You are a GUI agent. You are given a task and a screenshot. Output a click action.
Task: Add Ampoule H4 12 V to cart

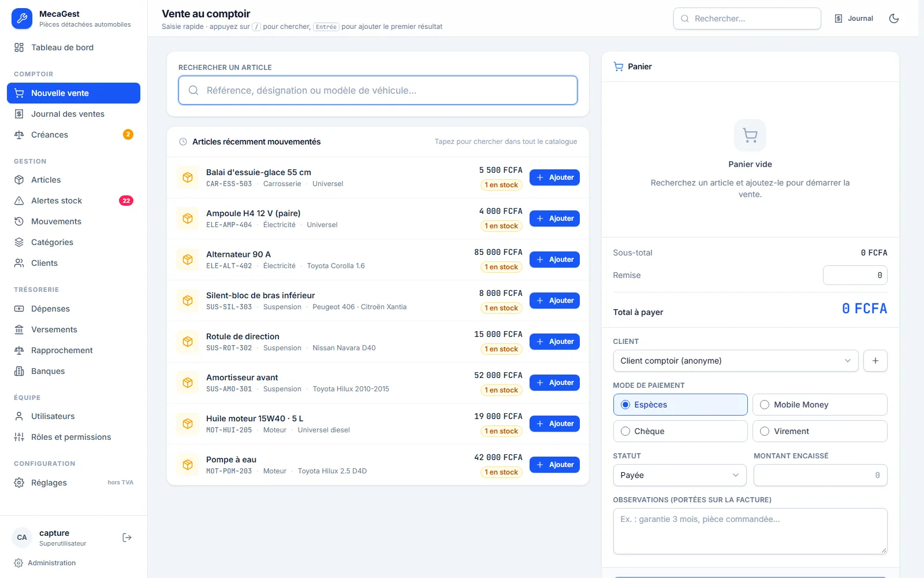554,218
